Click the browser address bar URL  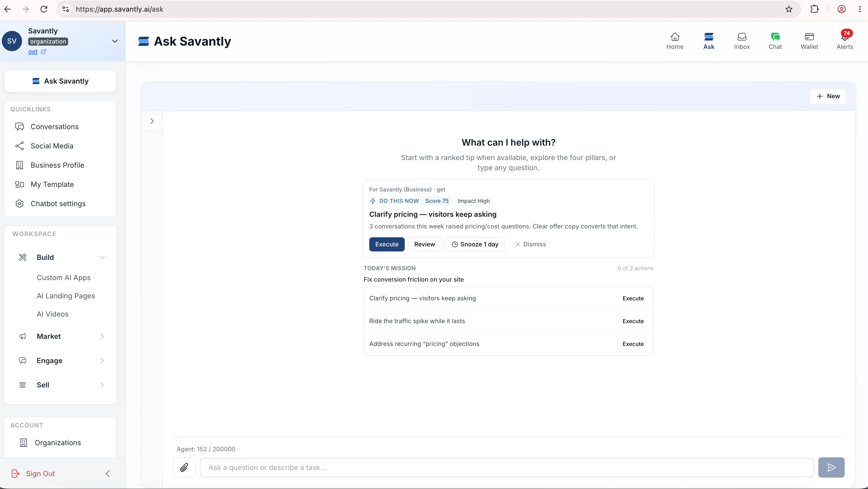[119, 9]
